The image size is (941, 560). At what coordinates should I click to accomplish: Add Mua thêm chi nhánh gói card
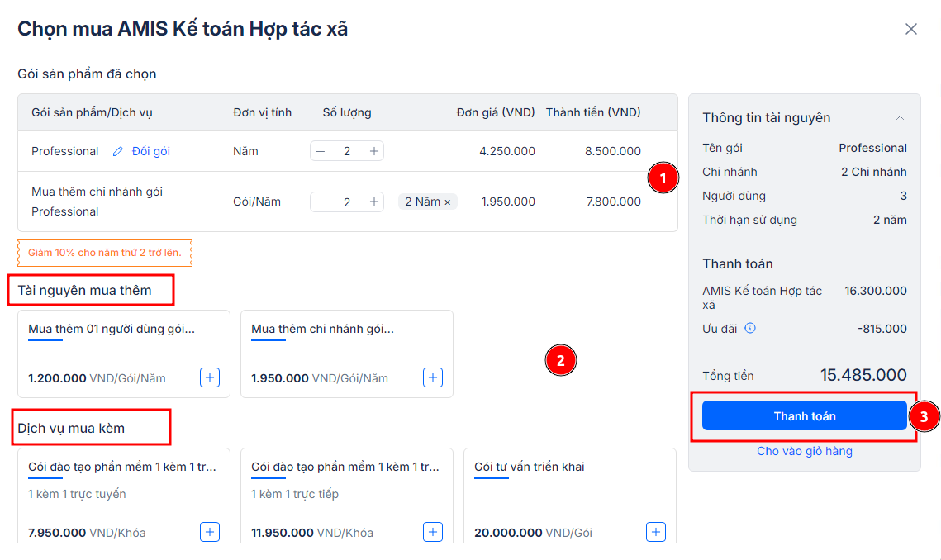coord(433,377)
